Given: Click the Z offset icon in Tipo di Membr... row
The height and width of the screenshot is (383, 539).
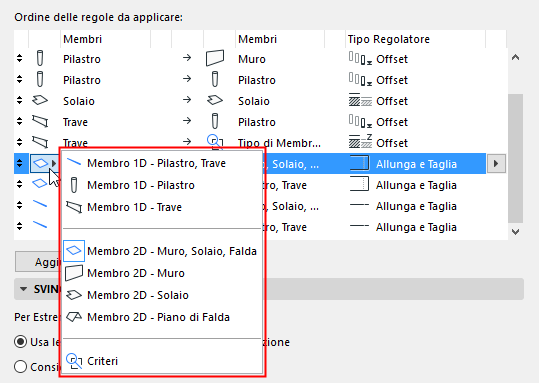Looking at the screenshot, I should [x=360, y=141].
